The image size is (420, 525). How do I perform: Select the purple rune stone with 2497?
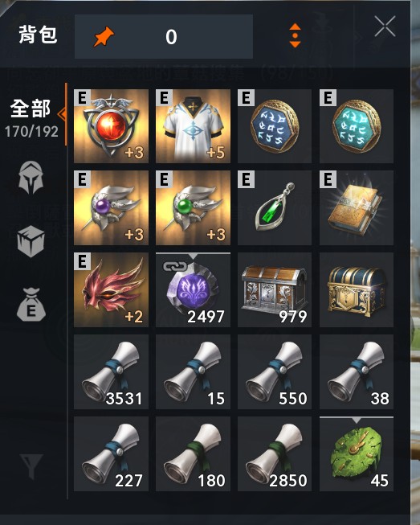tap(193, 290)
